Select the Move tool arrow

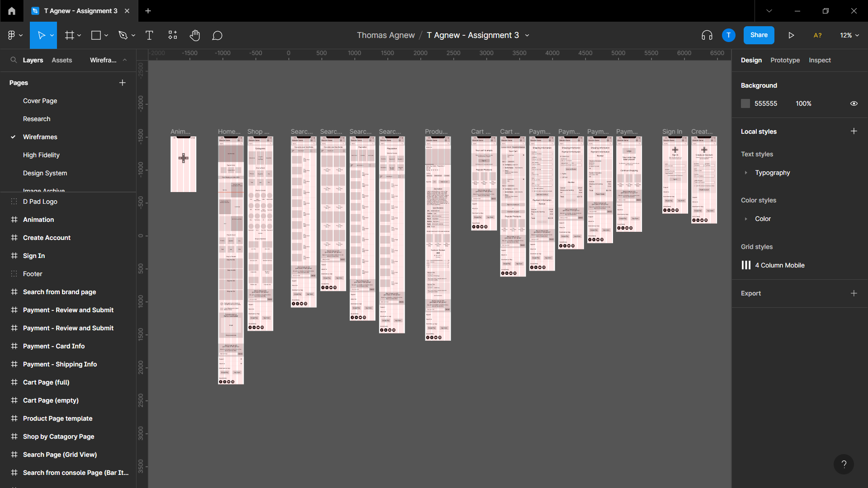(41, 35)
